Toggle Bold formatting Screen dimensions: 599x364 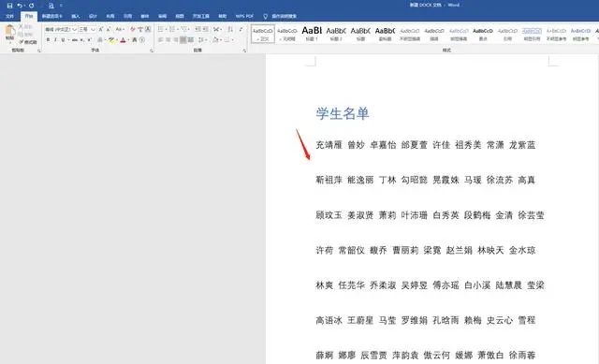pos(48,39)
